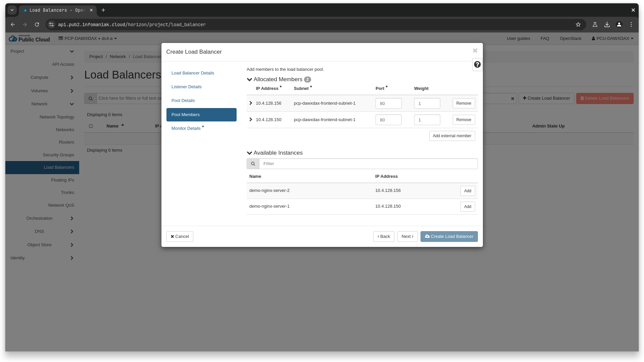
Task: Collapse the Available Instances section
Action: pos(249,153)
